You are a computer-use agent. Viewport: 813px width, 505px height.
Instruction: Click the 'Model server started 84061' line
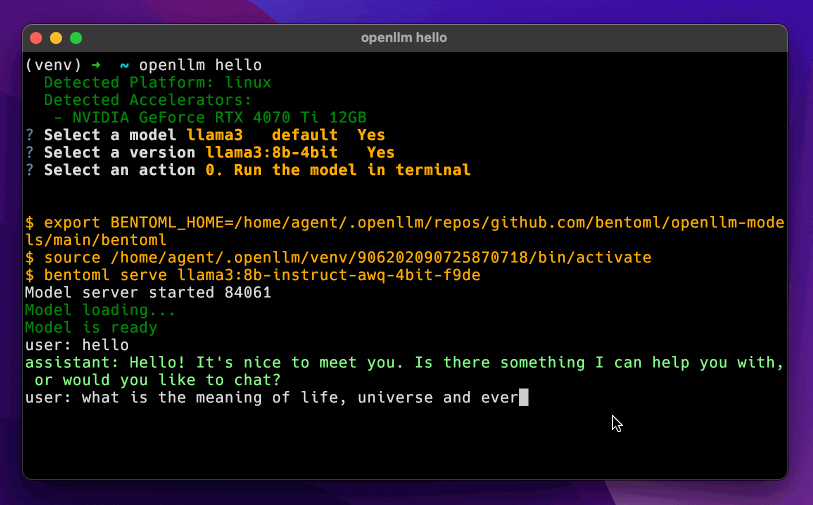click(x=148, y=292)
